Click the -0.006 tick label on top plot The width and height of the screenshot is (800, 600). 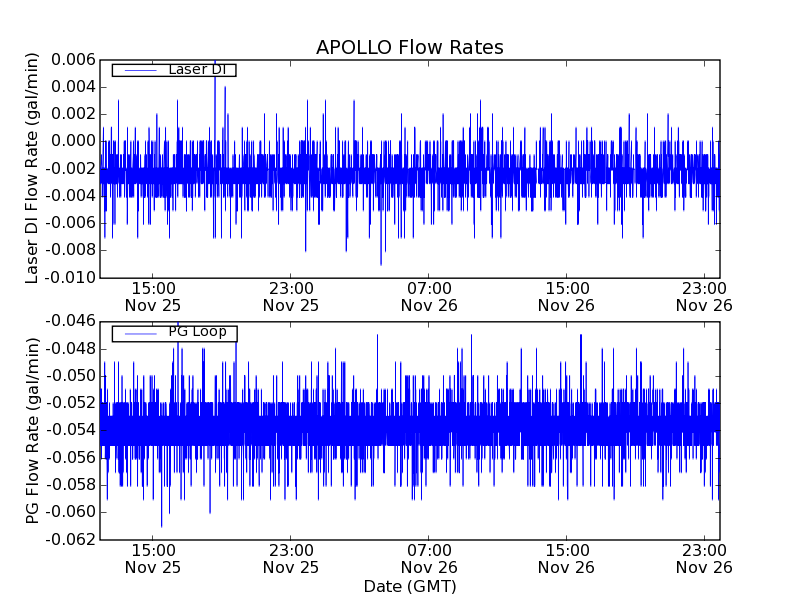pyautogui.click(x=71, y=223)
